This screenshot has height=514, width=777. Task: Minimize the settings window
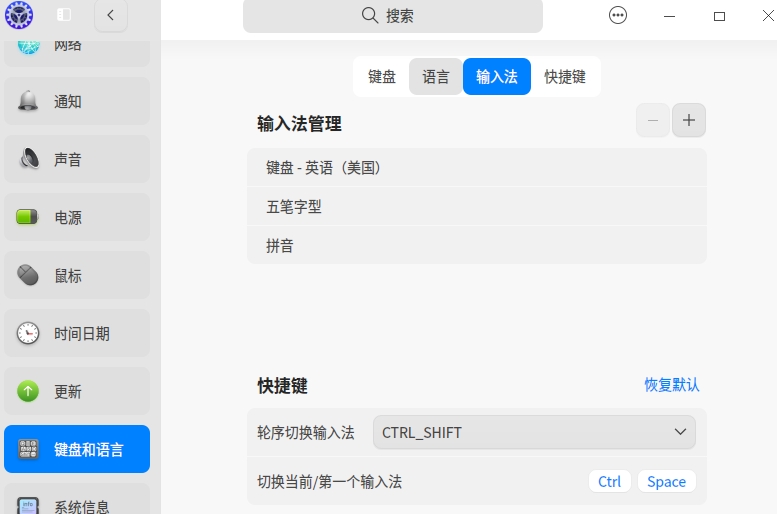click(669, 16)
